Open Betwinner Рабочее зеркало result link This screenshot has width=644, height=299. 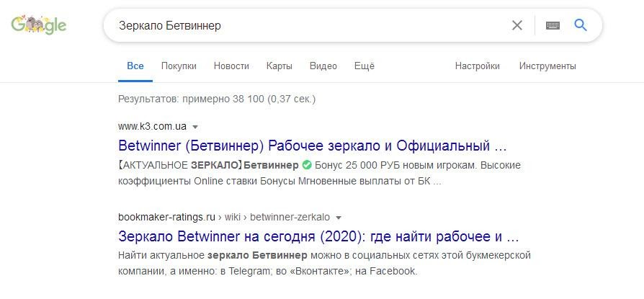coord(313,146)
